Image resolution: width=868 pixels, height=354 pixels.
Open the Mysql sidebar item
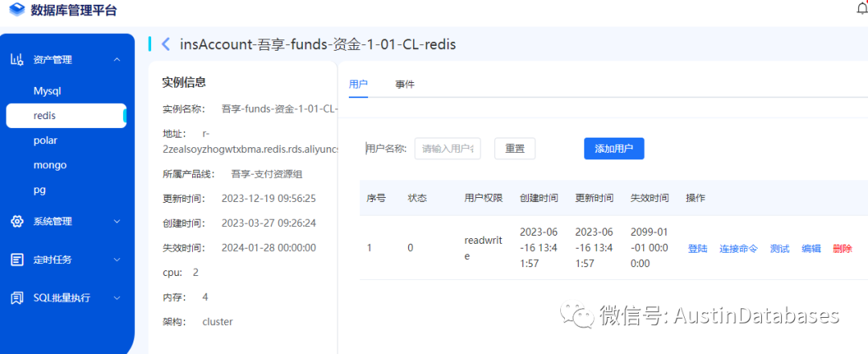tap(47, 91)
